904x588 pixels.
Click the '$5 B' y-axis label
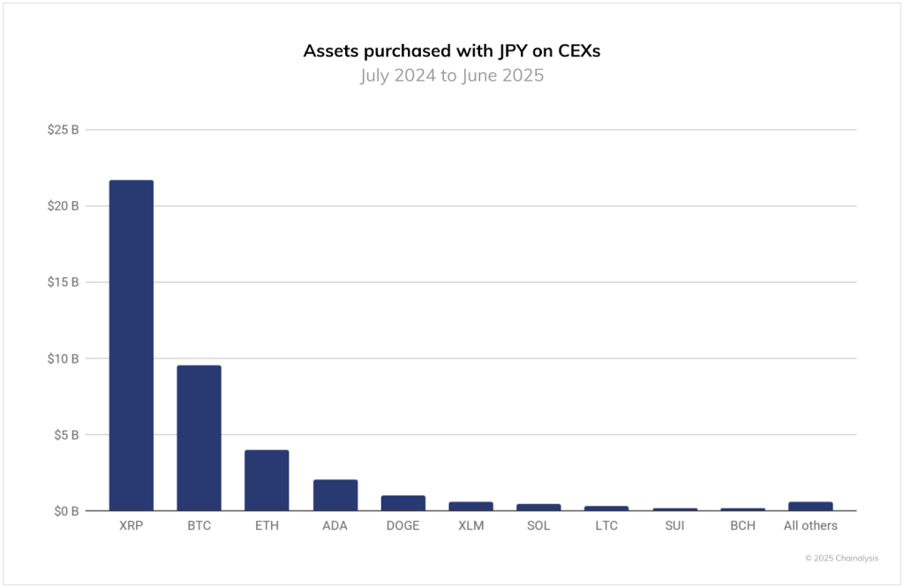tap(66, 434)
